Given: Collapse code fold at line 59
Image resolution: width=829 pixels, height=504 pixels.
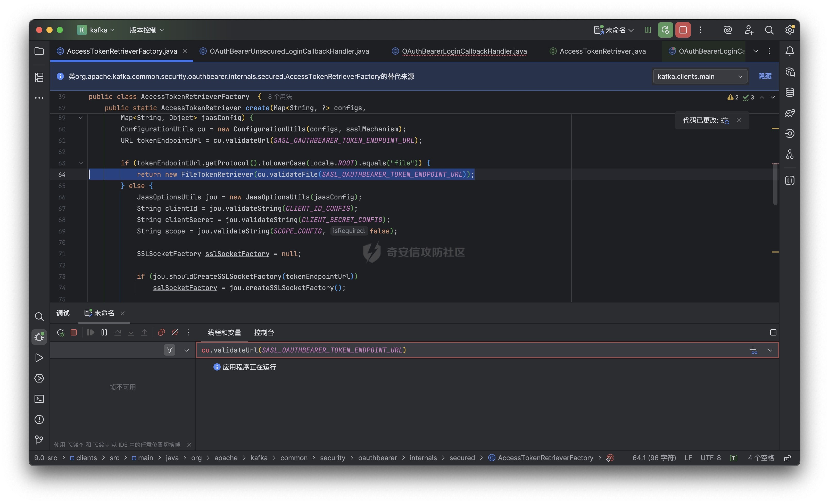Looking at the screenshot, I should (80, 118).
